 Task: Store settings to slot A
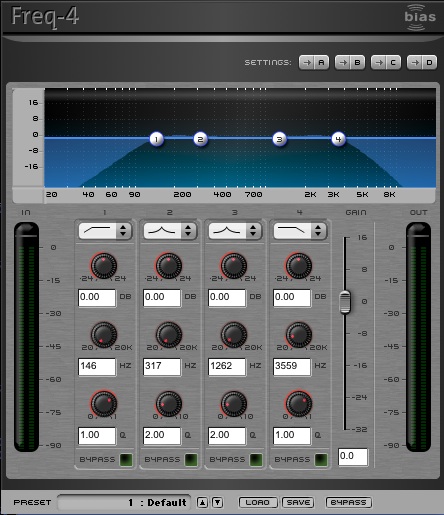pyautogui.click(x=314, y=62)
